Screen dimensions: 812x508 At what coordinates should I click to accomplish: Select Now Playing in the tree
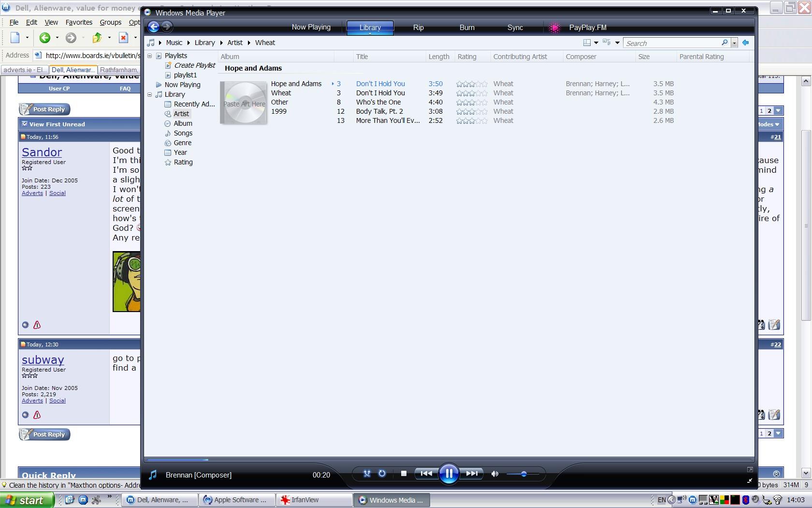tap(182, 85)
